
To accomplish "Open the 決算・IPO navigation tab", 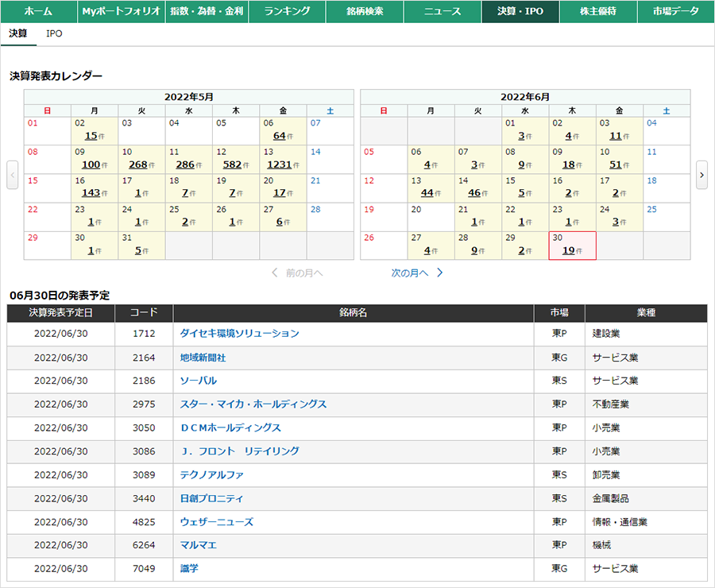I will coord(520,12).
